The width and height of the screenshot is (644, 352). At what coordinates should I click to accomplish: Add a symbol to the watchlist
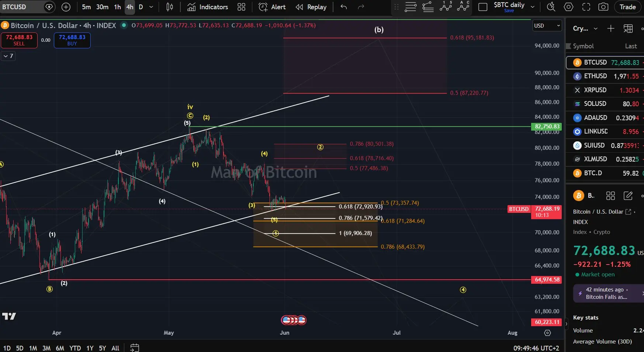click(611, 28)
